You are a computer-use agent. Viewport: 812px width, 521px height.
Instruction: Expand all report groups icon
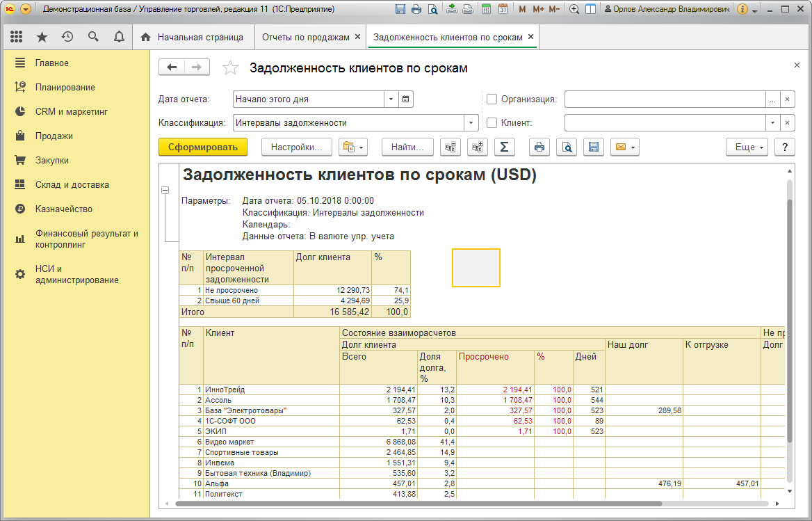pos(477,147)
